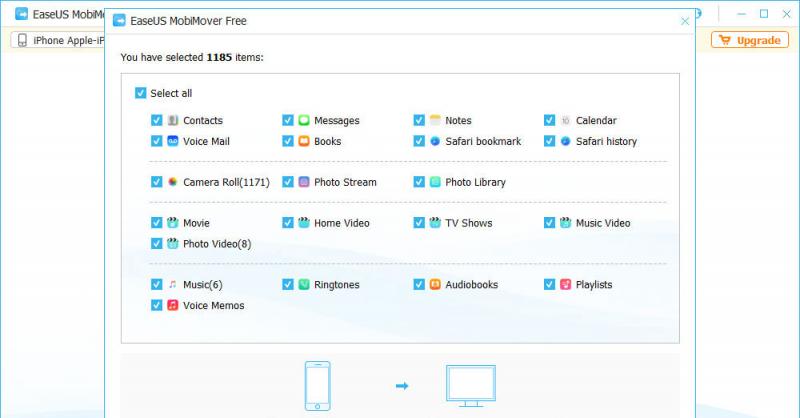
Task: Click the Photo Video(8) label
Action: pos(217,244)
